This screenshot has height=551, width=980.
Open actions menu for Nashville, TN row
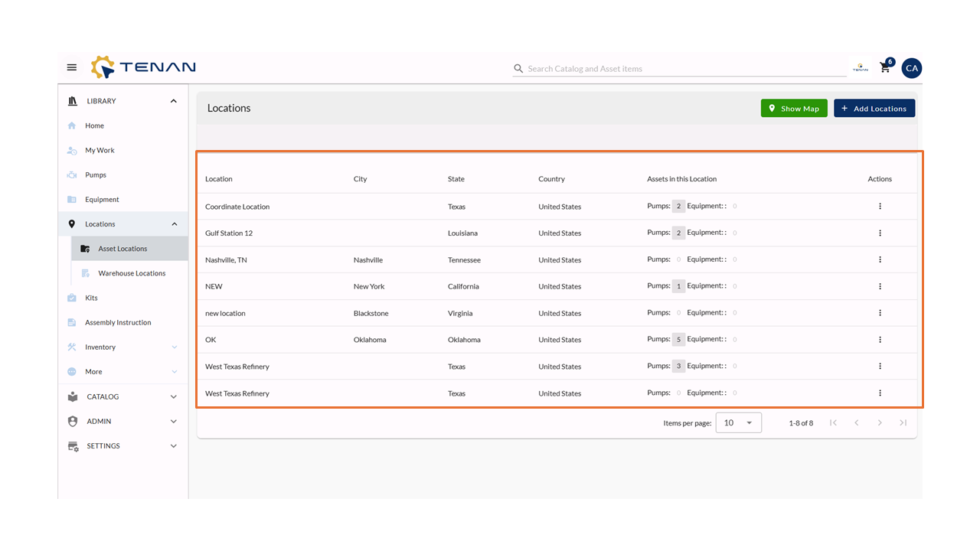pos(880,260)
